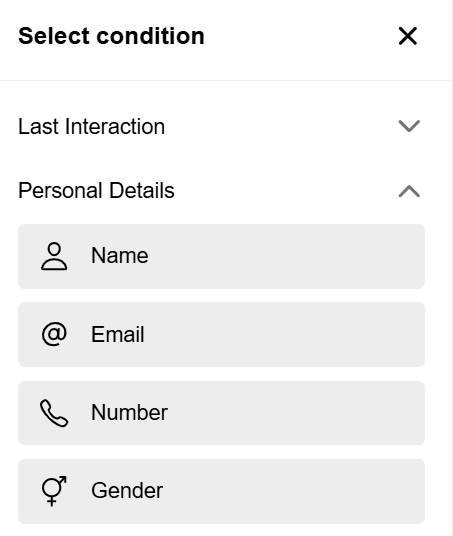
Task: Click the blank right side of the Email row
Action: pos(284,334)
